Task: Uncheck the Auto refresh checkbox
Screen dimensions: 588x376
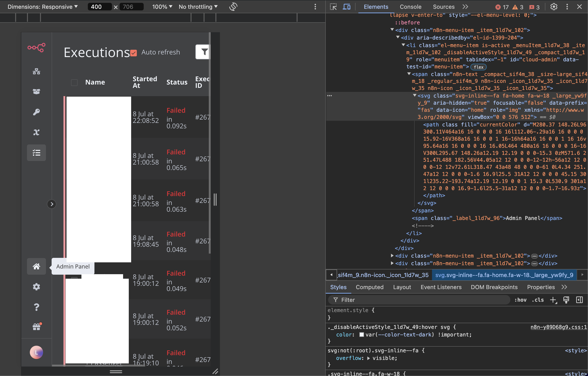Action: [x=134, y=53]
